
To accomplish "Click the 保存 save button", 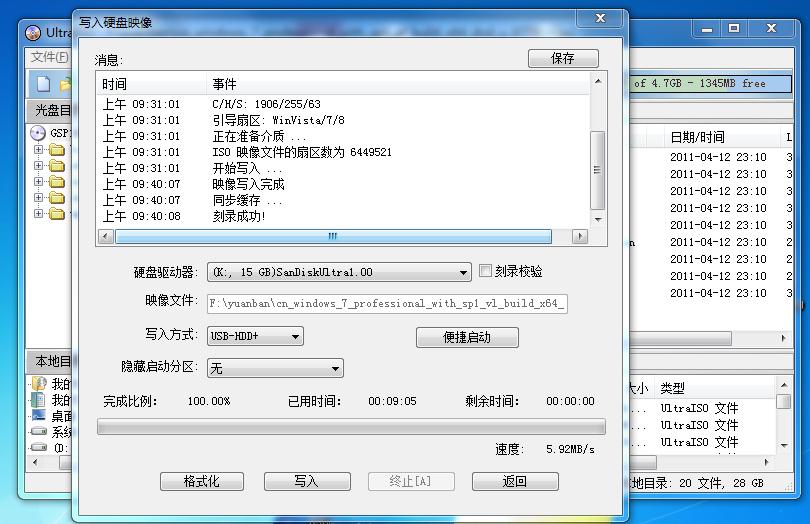I will tap(563, 58).
